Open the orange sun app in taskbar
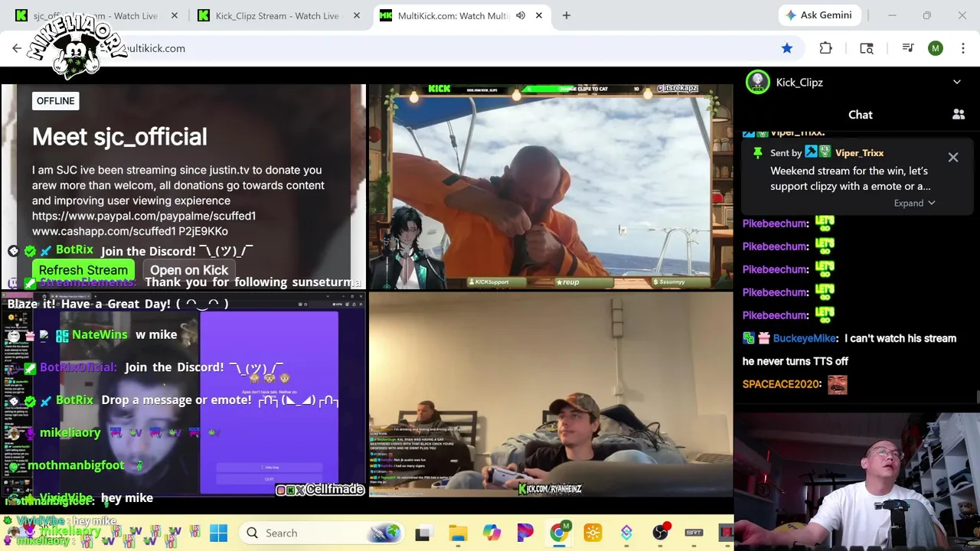Screen dimensions: 980x551 pyautogui.click(x=593, y=533)
